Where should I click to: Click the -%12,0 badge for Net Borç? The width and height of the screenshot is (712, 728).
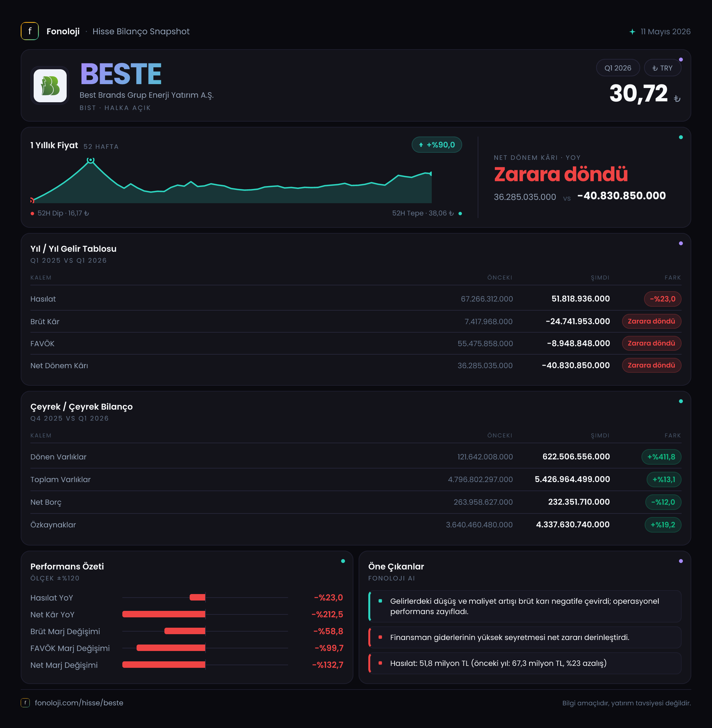[663, 502]
